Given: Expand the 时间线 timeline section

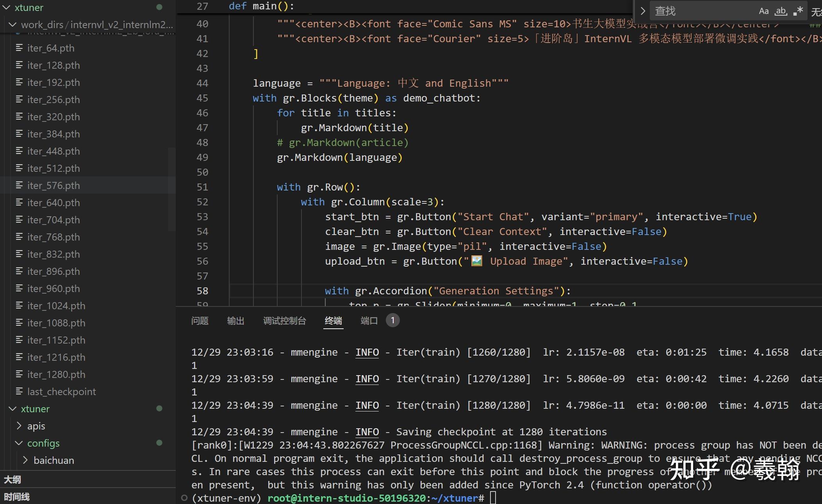Looking at the screenshot, I should click(x=16, y=497).
